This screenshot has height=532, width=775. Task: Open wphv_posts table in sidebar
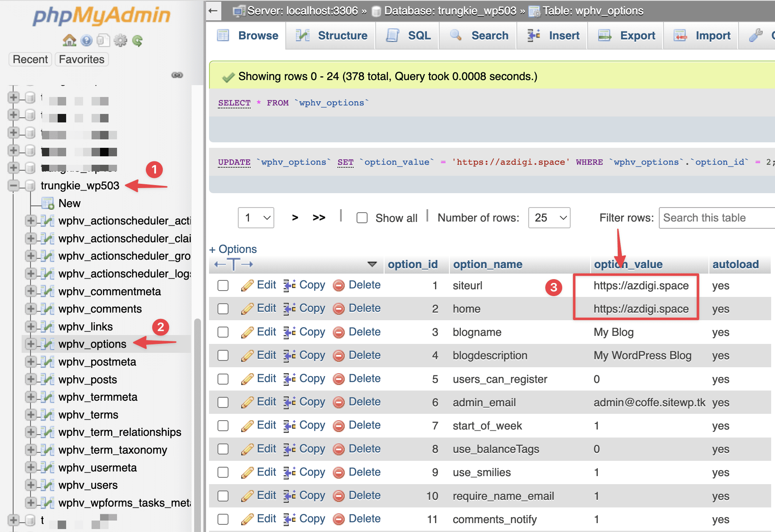tap(87, 380)
